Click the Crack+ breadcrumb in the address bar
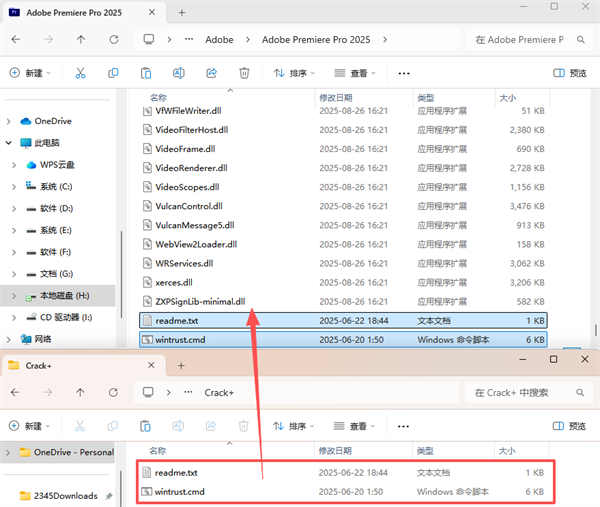Image resolution: width=600 pixels, height=507 pixels. 219,393
